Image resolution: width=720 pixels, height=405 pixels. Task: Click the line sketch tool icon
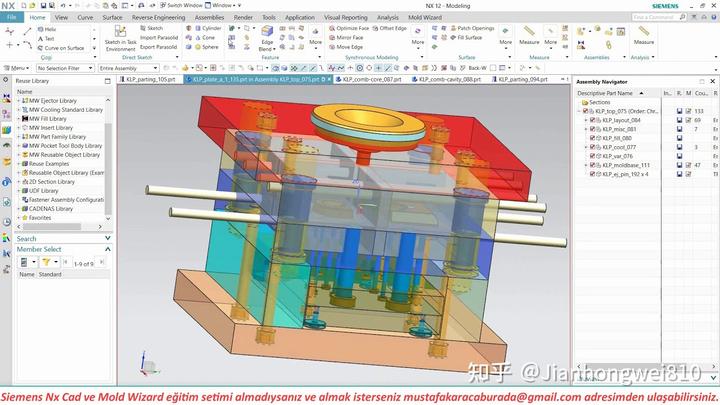(28, 31)
